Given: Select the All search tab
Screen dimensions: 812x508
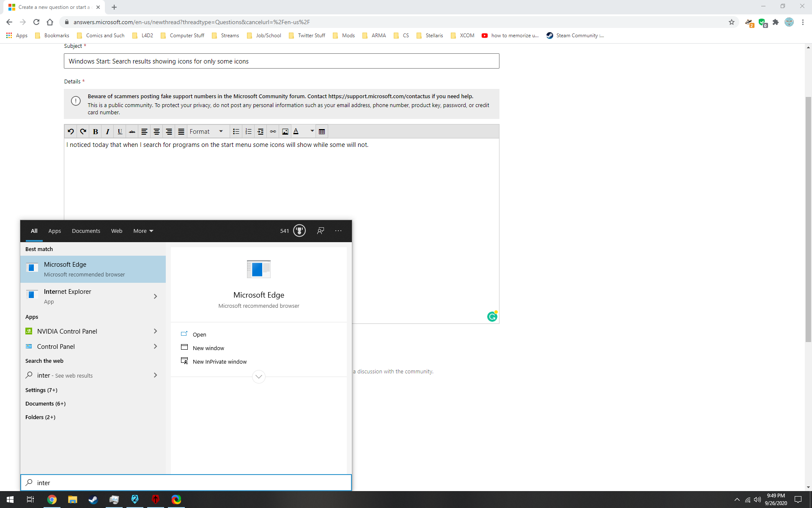Looking at the screenshot, I should pos(34,231).
